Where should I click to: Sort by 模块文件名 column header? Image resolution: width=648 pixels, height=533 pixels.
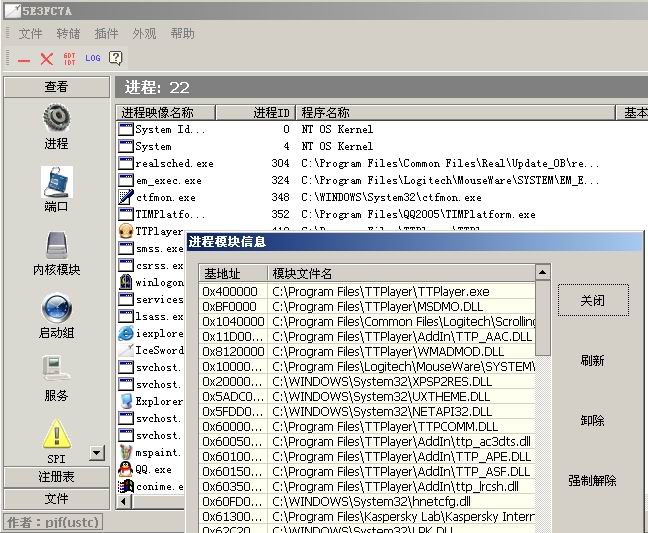[401, 273]
